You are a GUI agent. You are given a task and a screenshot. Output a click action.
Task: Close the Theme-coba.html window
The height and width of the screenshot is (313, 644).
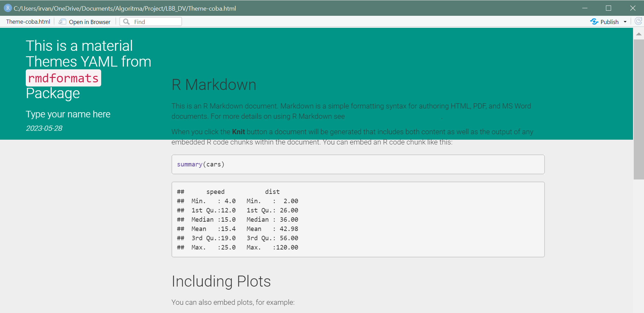(633, 8)
